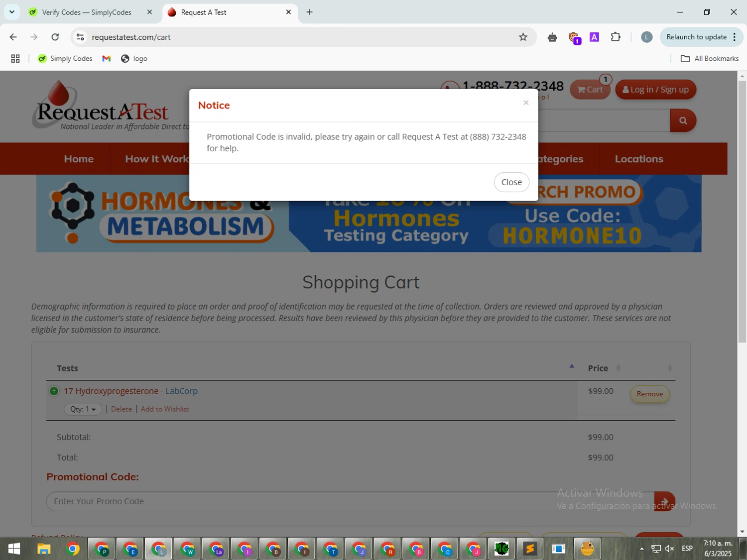Viewport: 747px width, 560px height.
Task: Click the page vertical scrollbar thumb
Action: (x=742, y=212)
